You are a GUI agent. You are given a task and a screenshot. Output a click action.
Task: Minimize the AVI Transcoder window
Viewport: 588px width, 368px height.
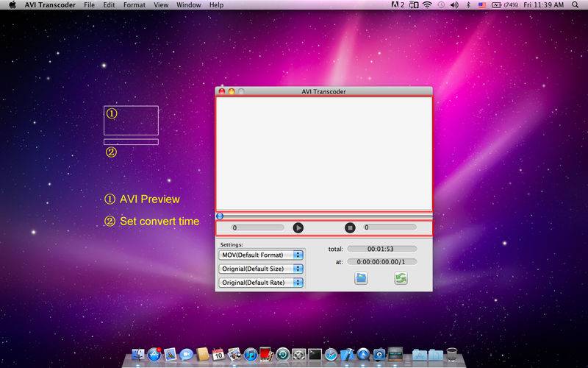coord(232,91)
